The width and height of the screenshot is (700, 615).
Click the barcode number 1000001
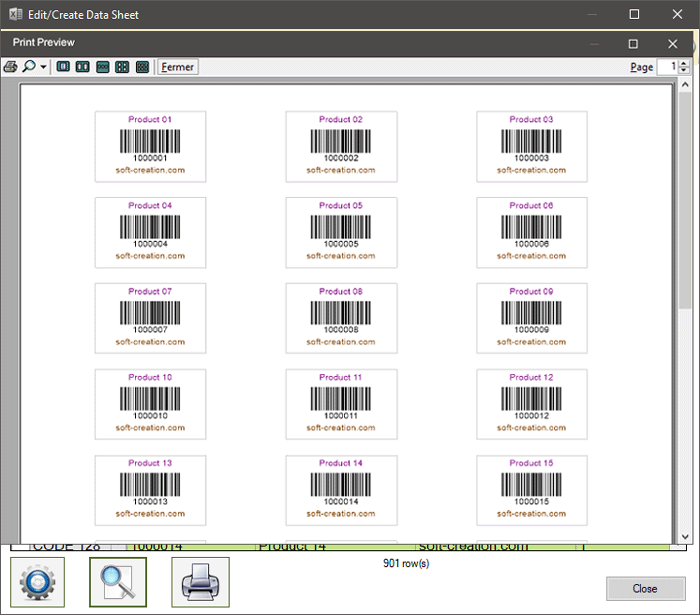150,158
